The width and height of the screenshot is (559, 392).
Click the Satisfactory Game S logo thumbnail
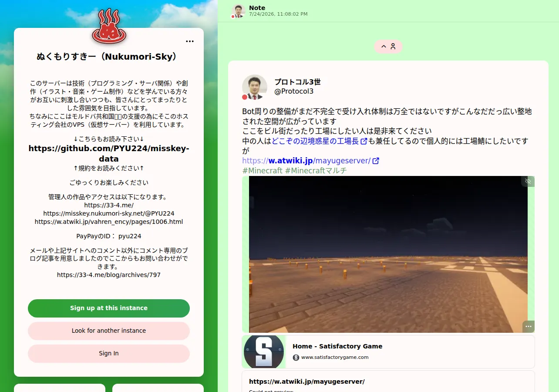point(264,351)
